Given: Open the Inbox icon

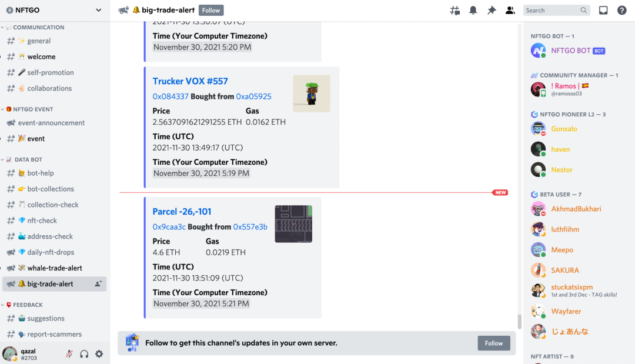Looking at the screenshot, I should tap(603, 11).
